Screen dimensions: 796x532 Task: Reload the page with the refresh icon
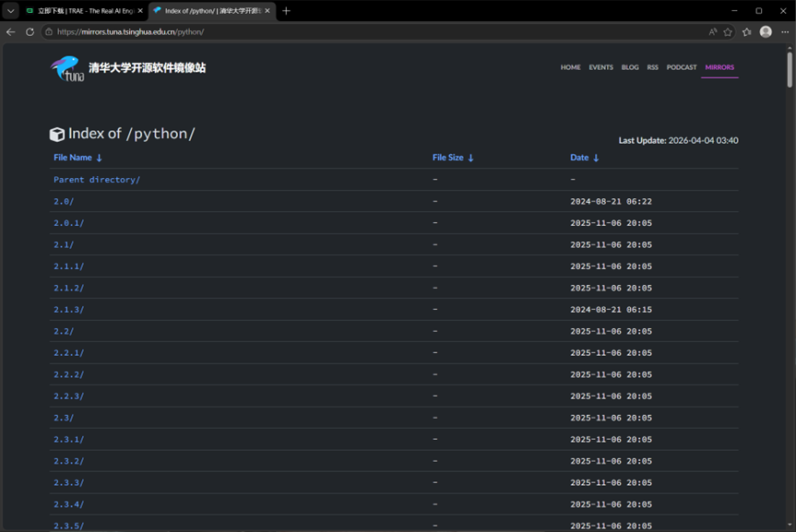coord(30,32)
